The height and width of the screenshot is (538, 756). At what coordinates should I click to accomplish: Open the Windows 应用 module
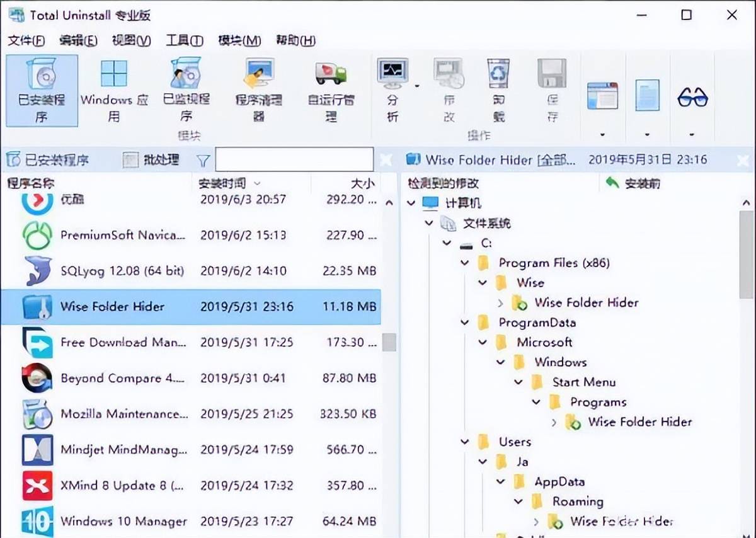coord(114,90)
